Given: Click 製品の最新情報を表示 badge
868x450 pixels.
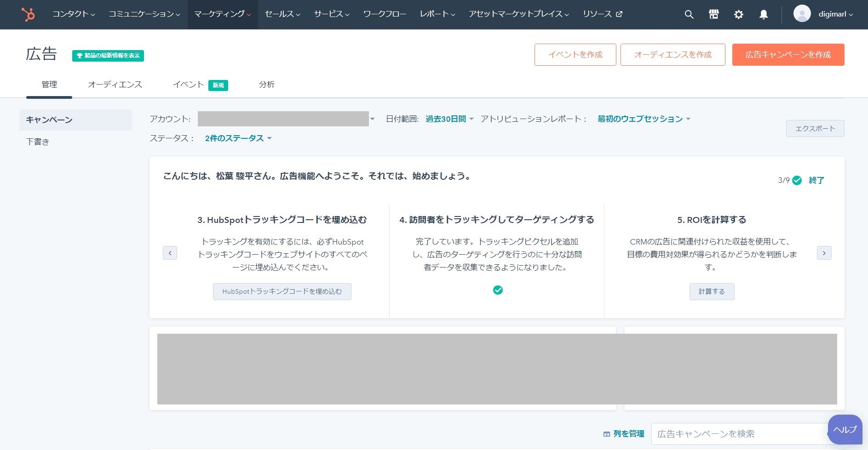Looking at the screenshot, I should click(108, 56).
